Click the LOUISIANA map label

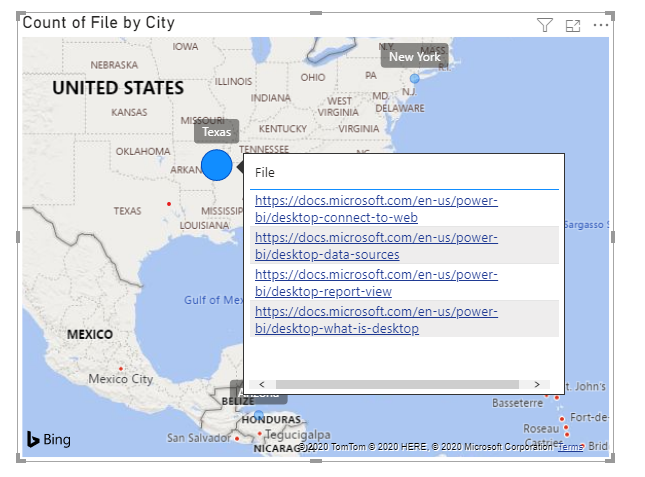(x=204, y=225)
